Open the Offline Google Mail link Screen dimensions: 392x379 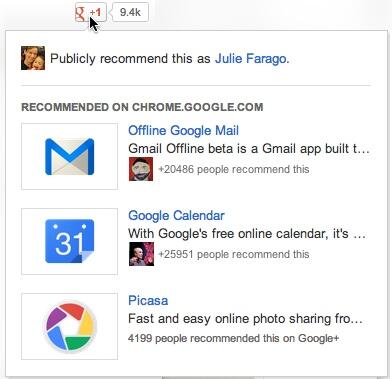click(x=183, y=130)
